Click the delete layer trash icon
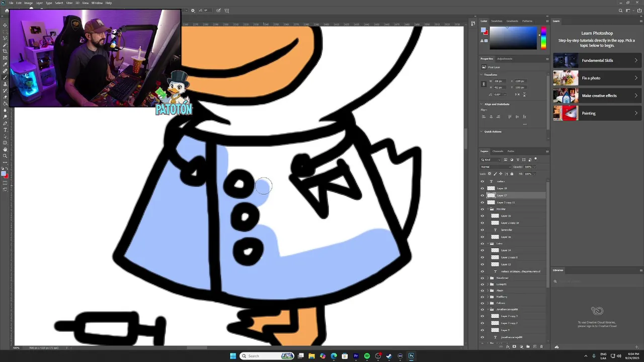This screenshot has height=362, width=644. (541, 346)
